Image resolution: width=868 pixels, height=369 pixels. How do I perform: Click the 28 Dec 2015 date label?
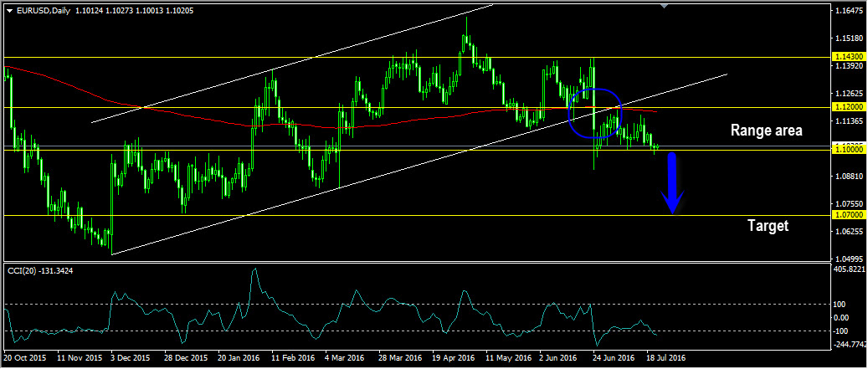tap(187, 357)
